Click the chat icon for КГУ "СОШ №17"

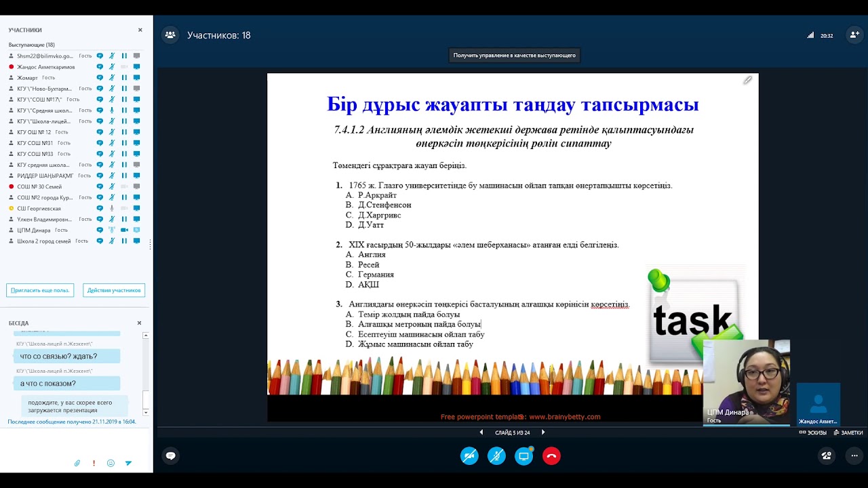100,100
